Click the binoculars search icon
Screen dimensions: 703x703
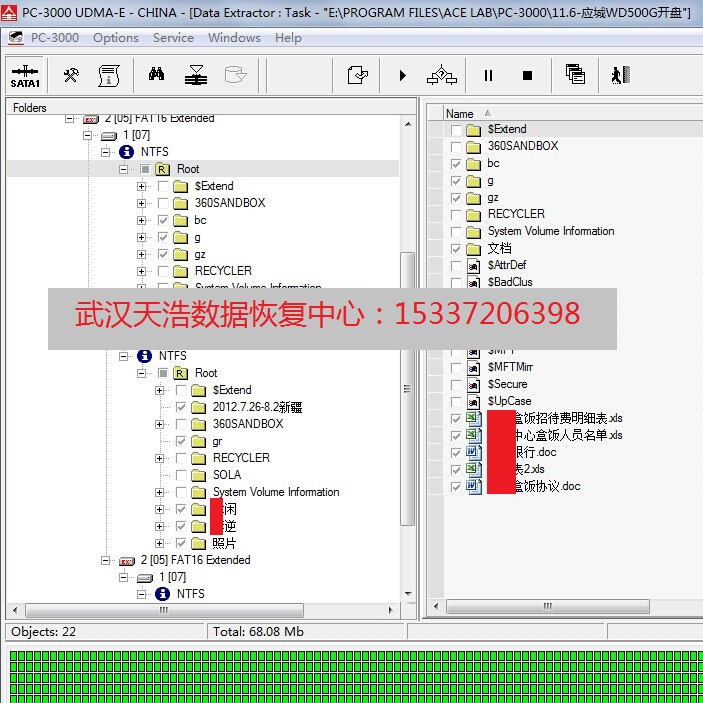point(156,76)
